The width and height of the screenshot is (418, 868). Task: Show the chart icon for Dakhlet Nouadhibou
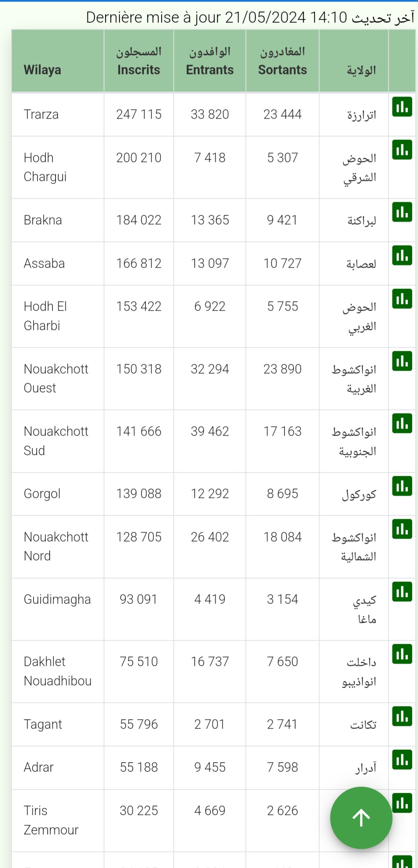point(402,654)
